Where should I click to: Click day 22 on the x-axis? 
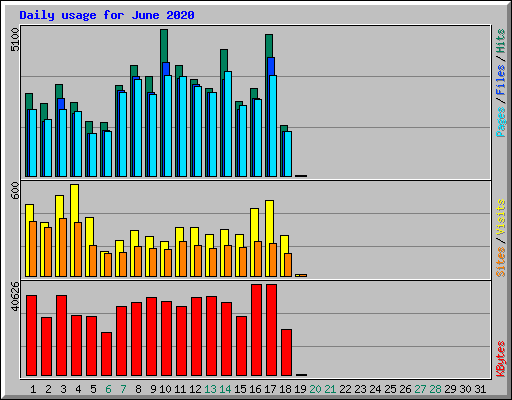coord(346,389)
